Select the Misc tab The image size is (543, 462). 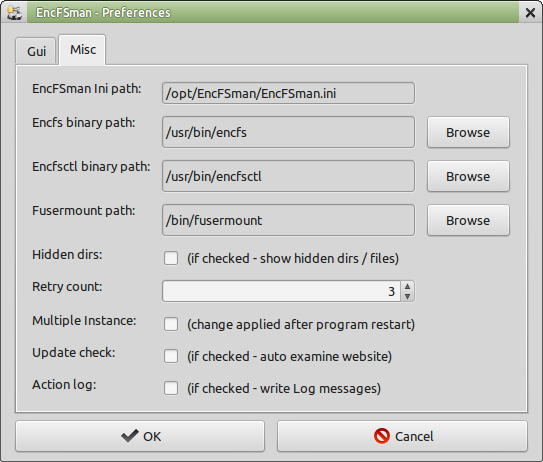point(82,50)
